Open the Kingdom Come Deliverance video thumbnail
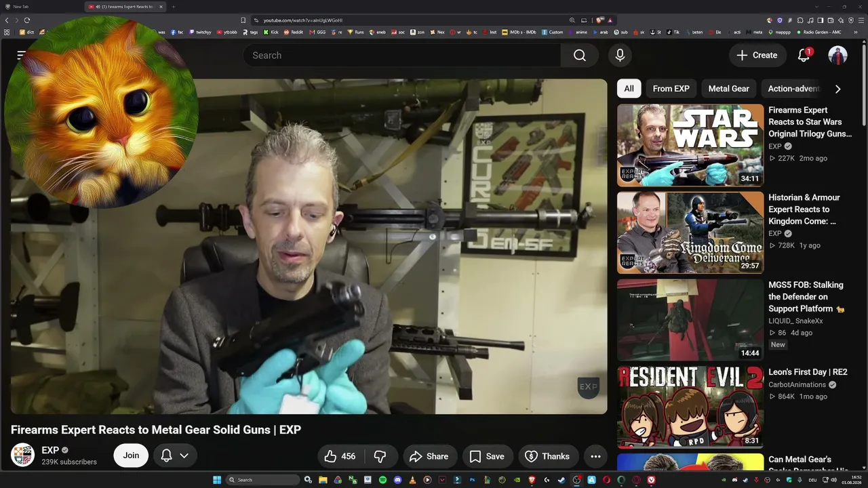The width and height of the screenshot is (868, 488). (690, 232)
